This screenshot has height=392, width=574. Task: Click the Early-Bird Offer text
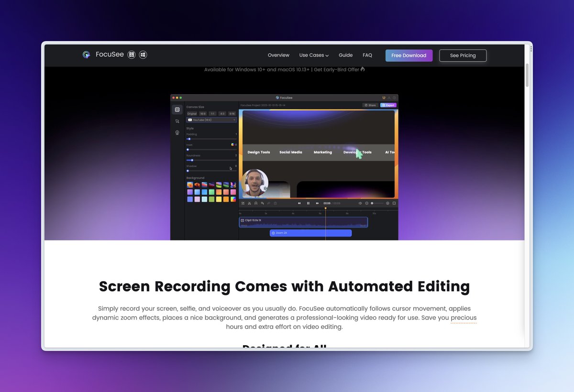(340, 70)
